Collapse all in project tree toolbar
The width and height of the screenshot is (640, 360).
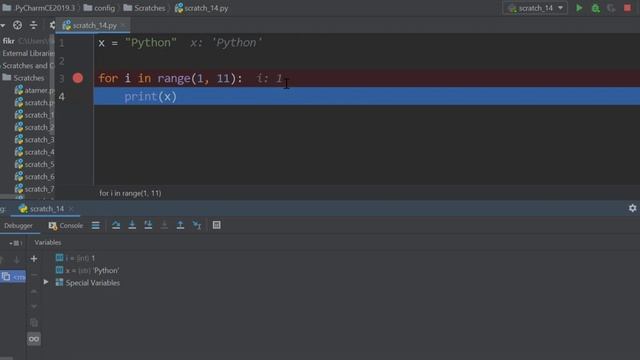[33, 25]
